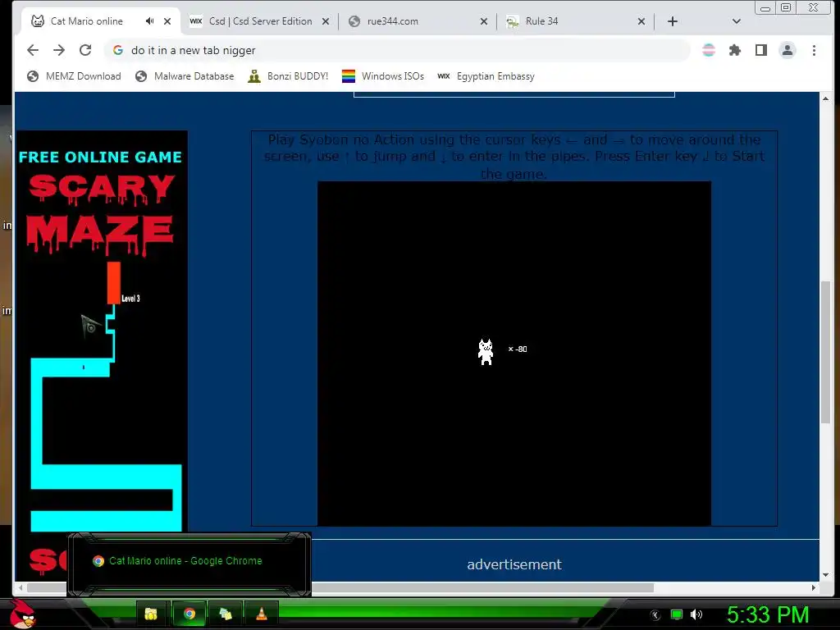
Task: Click the 5:33 PM clock
Action: point(768,614)
